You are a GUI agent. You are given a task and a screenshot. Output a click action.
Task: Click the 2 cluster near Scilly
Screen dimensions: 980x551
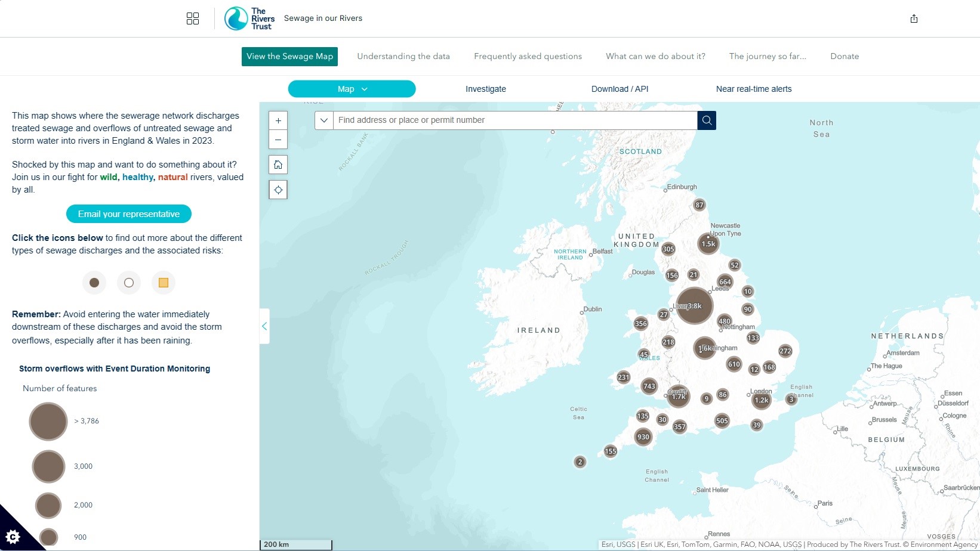click(580, 462)
